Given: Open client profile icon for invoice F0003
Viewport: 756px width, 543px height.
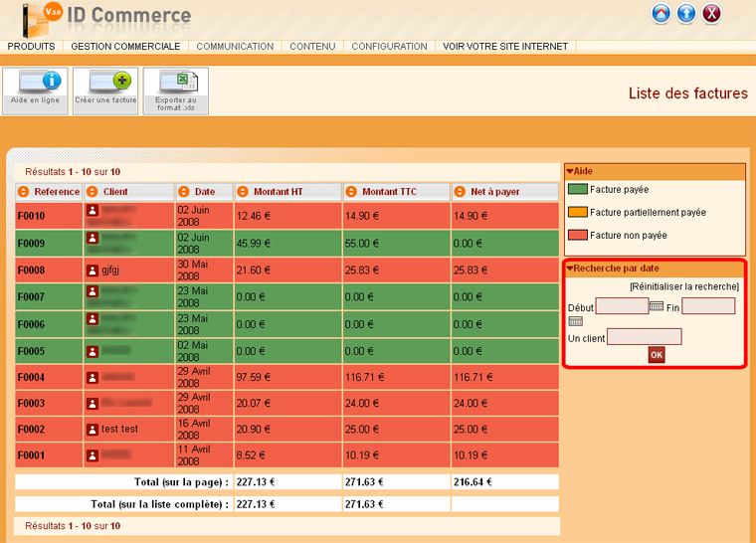Looking at the screenshot, I should coord(93,403).
